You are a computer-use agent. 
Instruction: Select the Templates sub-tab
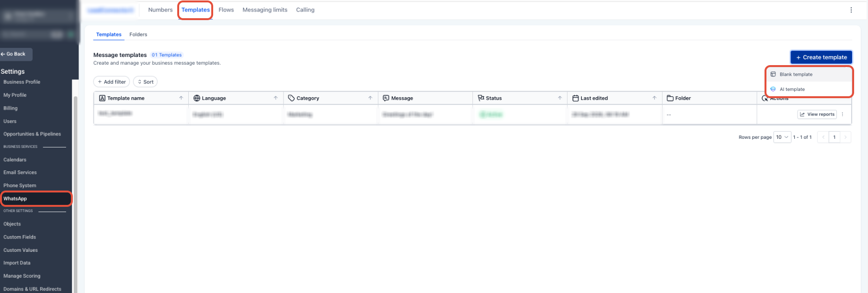coord(109,34)
